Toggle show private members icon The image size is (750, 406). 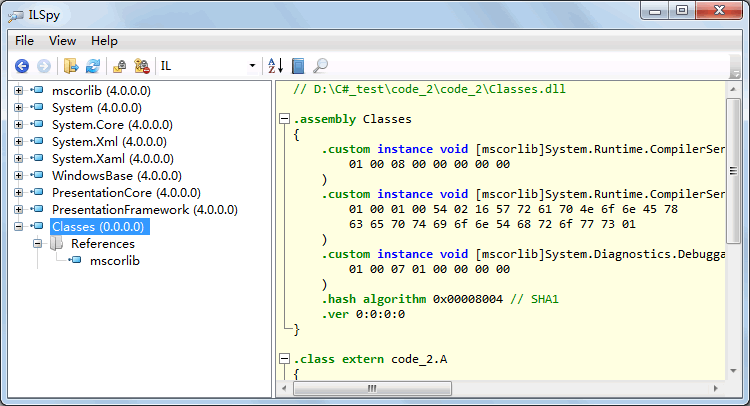(x=142, y=66)
